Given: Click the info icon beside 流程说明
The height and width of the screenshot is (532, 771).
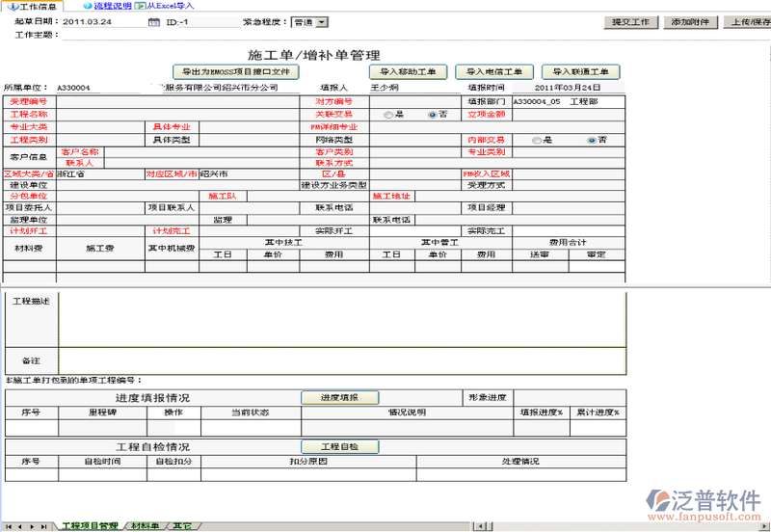Looking at the screenshot, I should tap(88, 6).
